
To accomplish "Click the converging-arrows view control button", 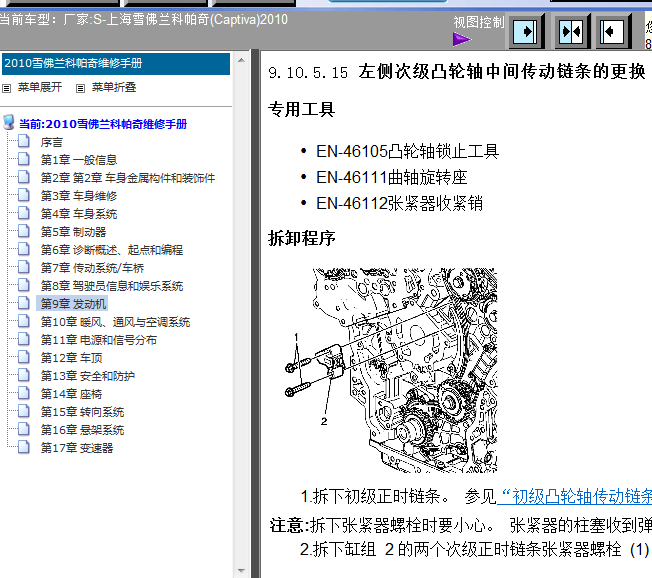I will [x=572, y=32].
